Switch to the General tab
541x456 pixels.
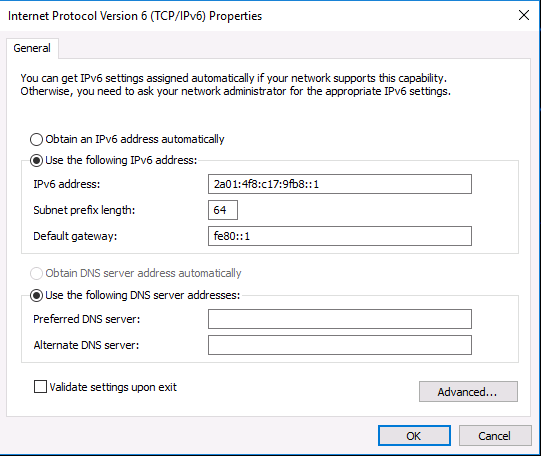tap(32, 48)
